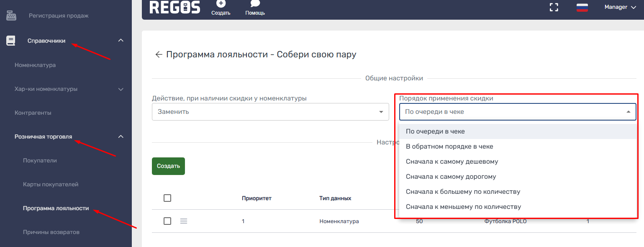This screenshot has width=644, height=247.
Task: Click the back arrow beside Программа лояльности title
Action: (x=159, y=55)
